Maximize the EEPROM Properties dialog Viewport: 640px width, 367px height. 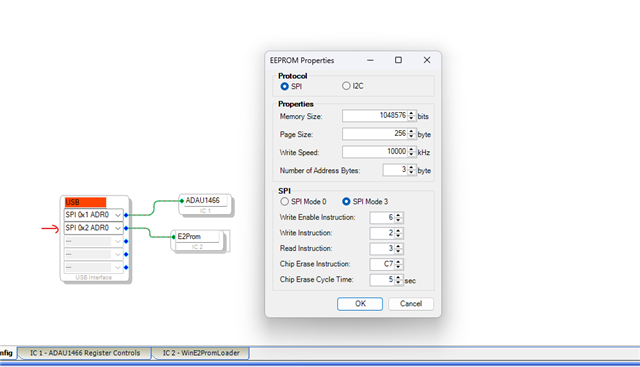398,60
